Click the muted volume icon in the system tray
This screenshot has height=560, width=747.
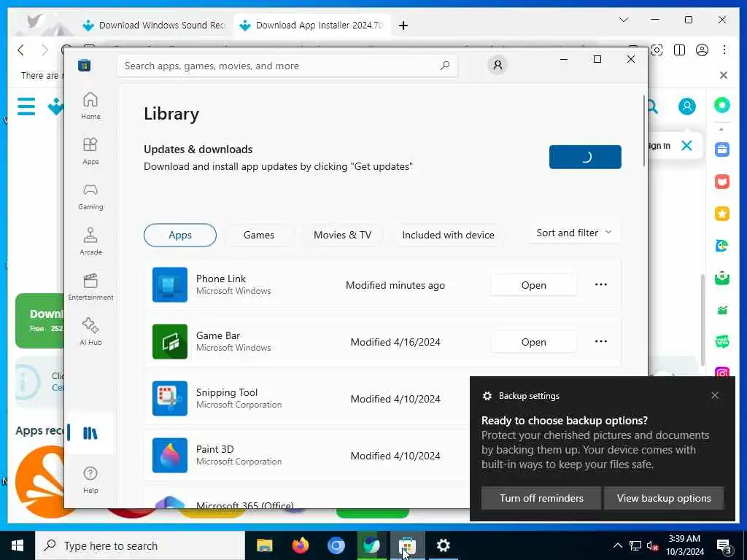pyautogui.click(x=652, y=545)
